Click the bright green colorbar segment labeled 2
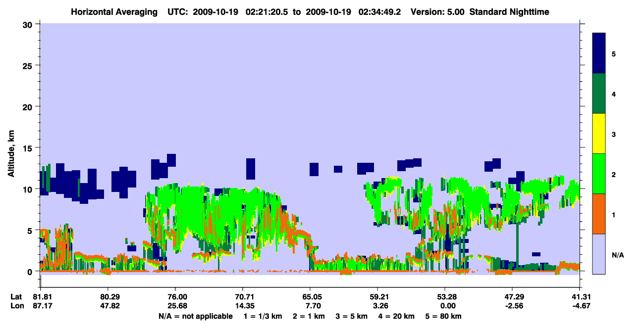Viewport: 644px width, 330px height. pyautogui.click(x=599, y=174)
